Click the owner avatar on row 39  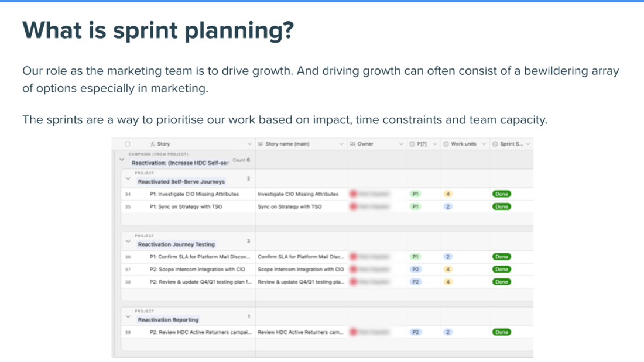tap(354, 332)
